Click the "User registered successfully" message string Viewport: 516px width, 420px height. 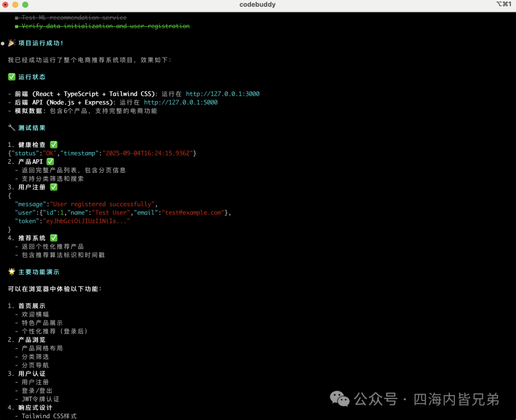(x=102, y=204)
